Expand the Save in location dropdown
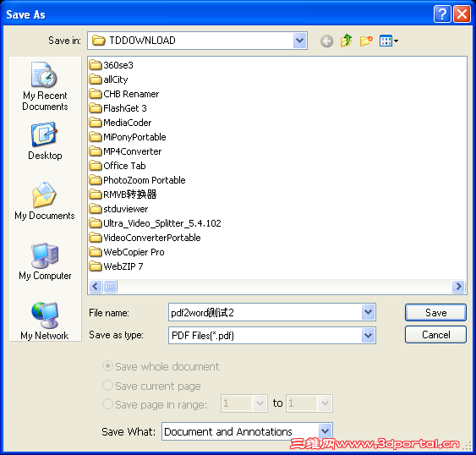 coord(299,41)
